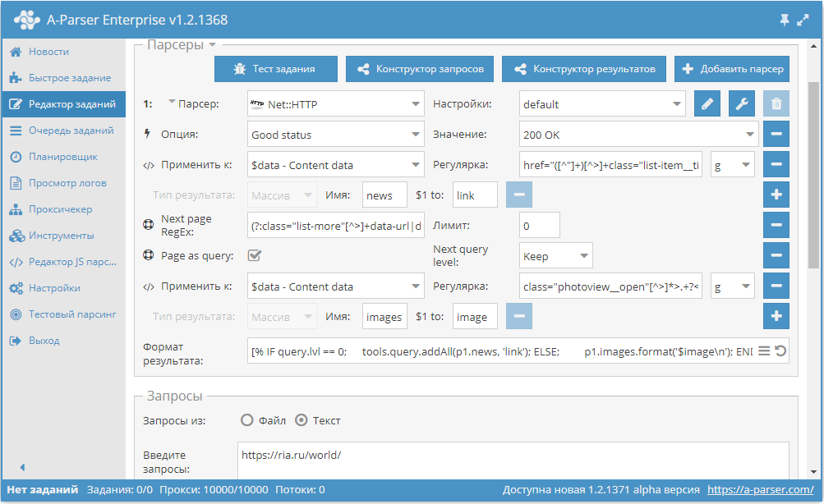Click the '$1 to' image input field
Image resolution: width=824 pixels, height=504 pixels.
(x=475, y=317)
